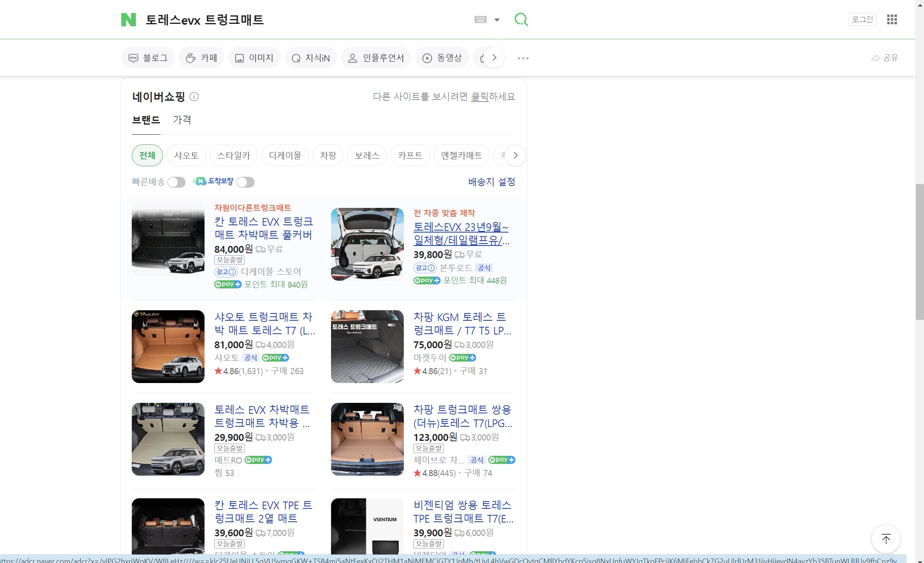Click the share arrow icon
Screen dimensions: 924x563
[x=875, y=58]
